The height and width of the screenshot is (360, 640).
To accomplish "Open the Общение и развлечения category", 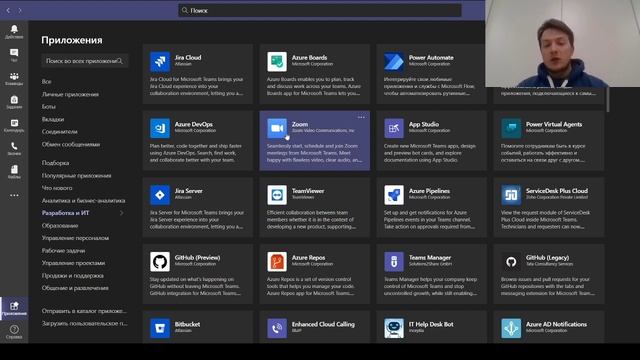I will (75, 288).
